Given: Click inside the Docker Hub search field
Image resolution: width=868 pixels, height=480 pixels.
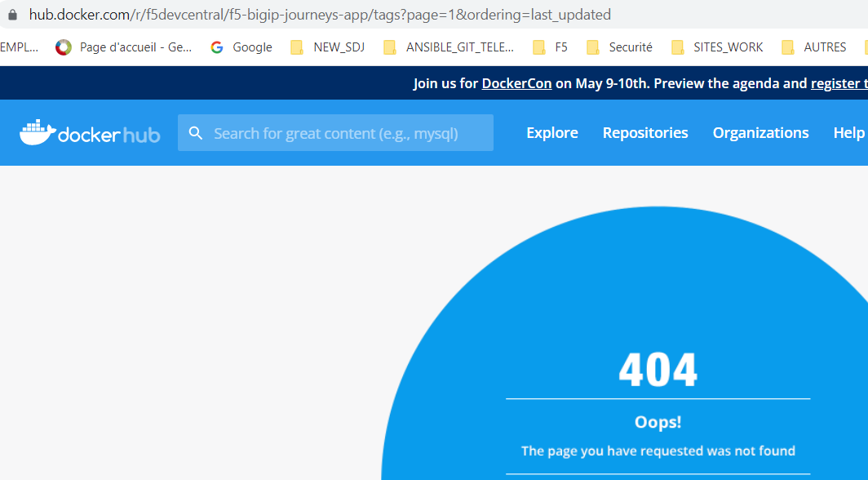Looking at the screenshot, I should click(x=343, y=132).
